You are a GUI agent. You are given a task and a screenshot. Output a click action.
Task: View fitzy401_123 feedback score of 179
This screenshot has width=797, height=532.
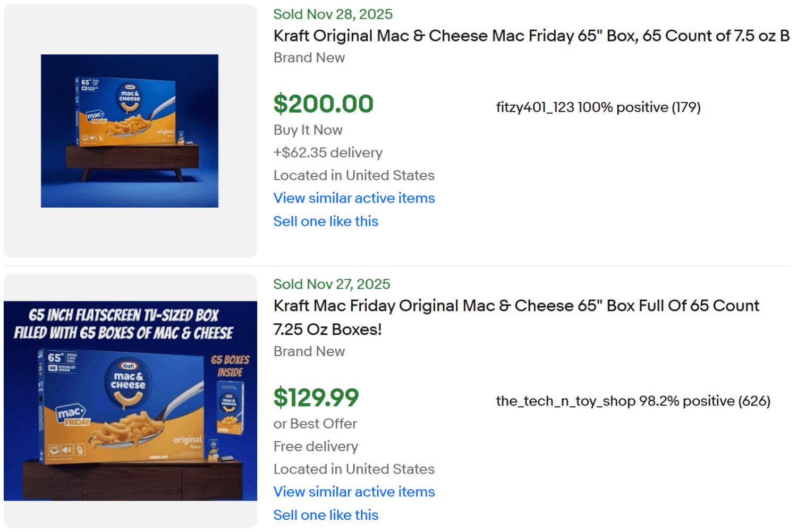click(x=686, y=107)
